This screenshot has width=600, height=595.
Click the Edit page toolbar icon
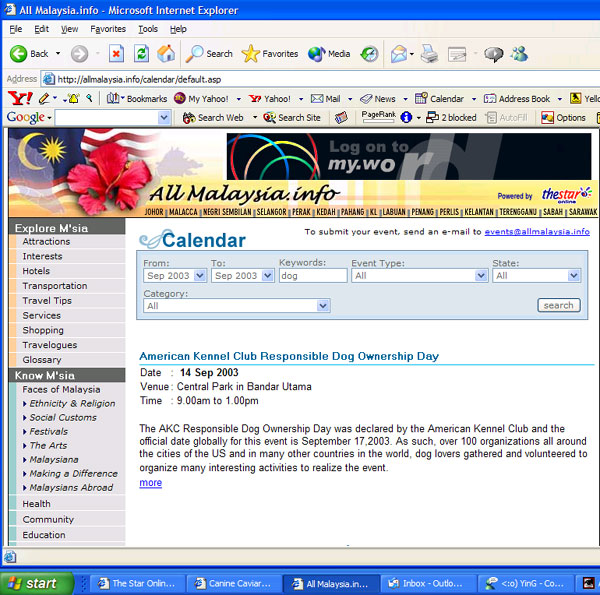click(x=457, y=54)
